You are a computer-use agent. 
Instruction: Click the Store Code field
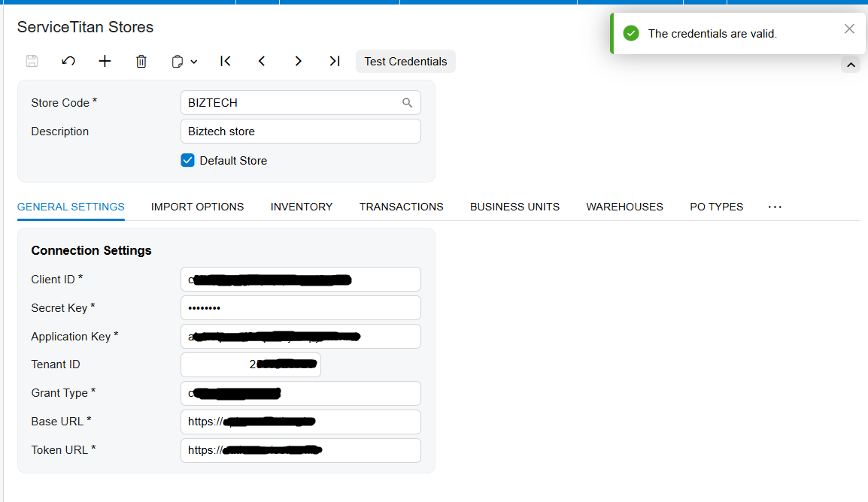tap(301, 103)
